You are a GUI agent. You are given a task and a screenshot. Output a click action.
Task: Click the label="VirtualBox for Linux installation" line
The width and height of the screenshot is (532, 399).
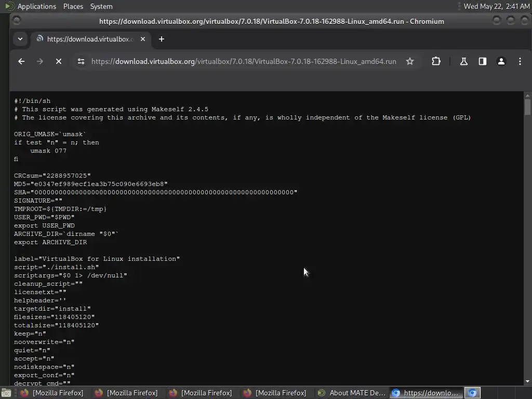(x=97, y=259)
